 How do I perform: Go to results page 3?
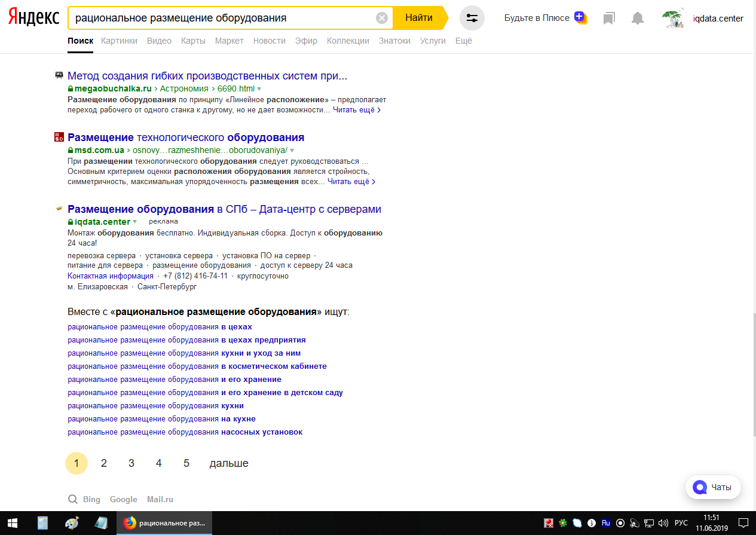[x=131, y=463]
